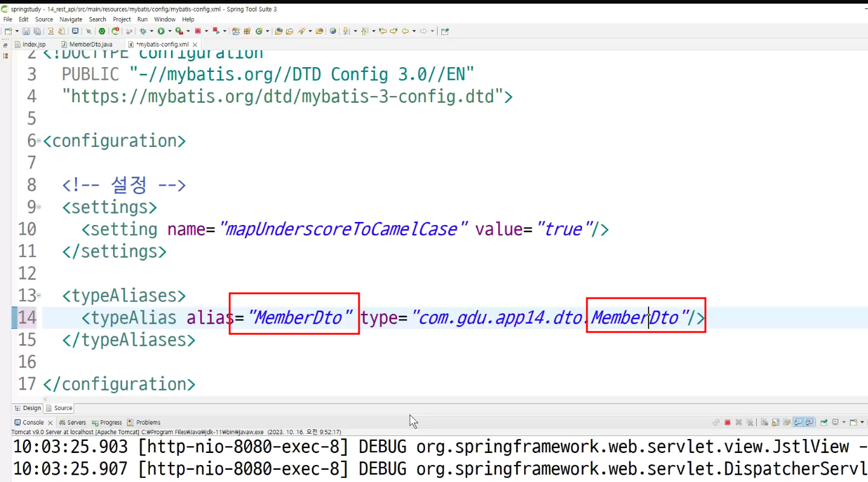Close the mybatis-config.xml editor tab

point(195,45)
